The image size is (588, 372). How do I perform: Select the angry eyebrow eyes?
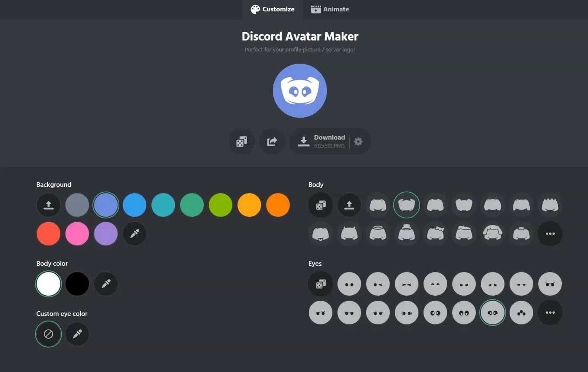click(550, 284)
